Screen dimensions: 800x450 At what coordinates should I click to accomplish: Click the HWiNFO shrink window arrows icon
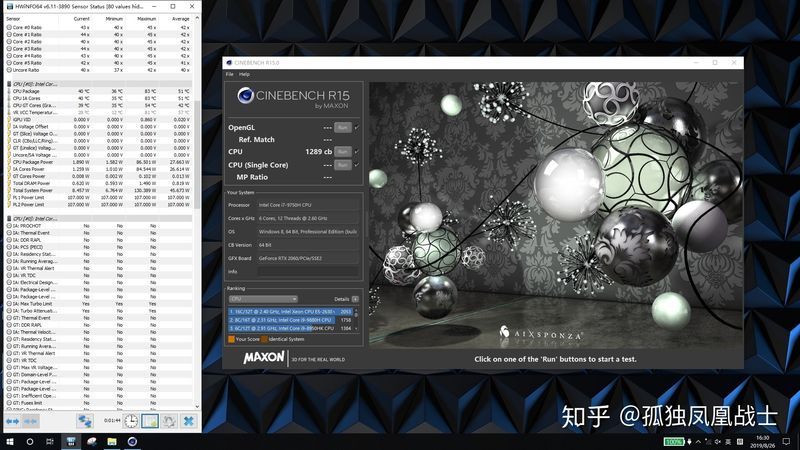(x=31, y=421)
